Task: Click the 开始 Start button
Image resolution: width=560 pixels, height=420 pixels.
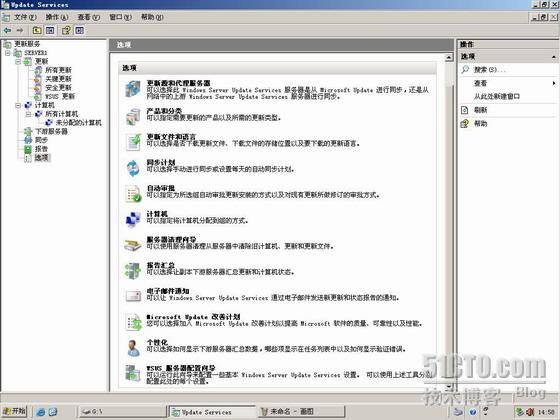Action: pos(15,412)
